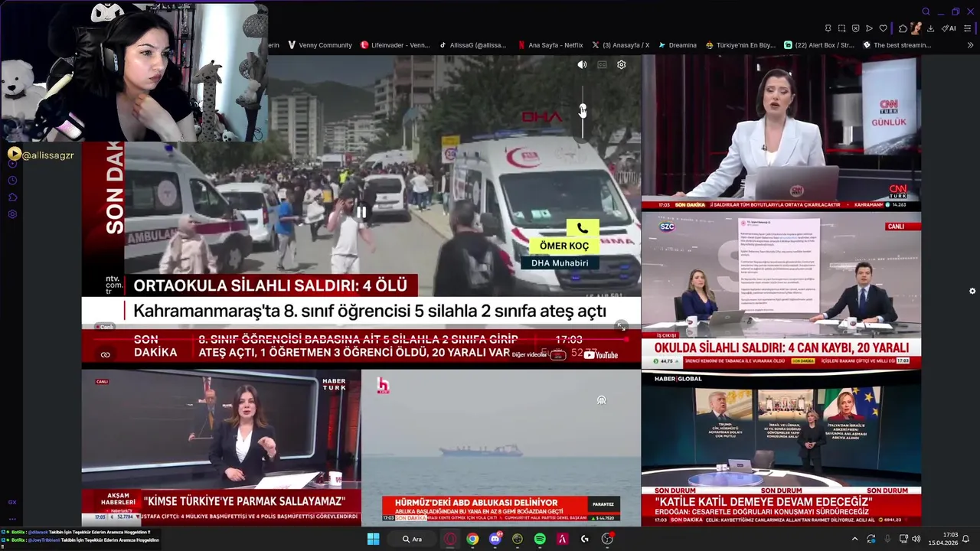Open the profile avatar in toolbar
Image resolution: width=980 pixels, height=551 pixels.
click(x=916, y=28)
